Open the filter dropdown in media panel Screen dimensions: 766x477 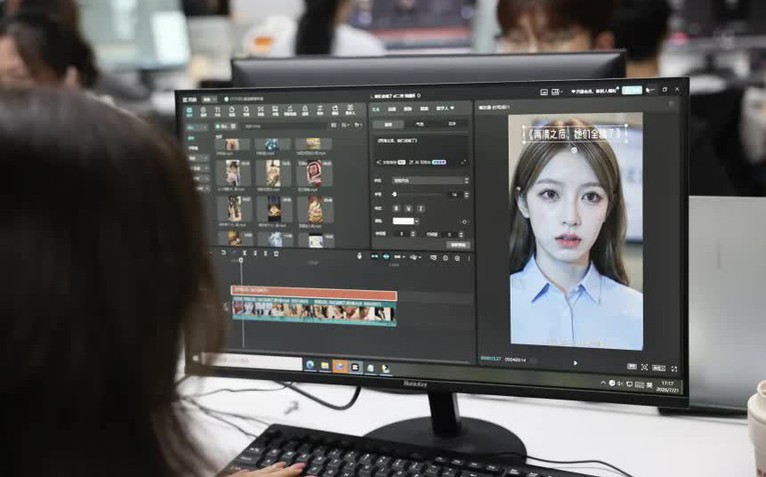click(x=358, y=125)
